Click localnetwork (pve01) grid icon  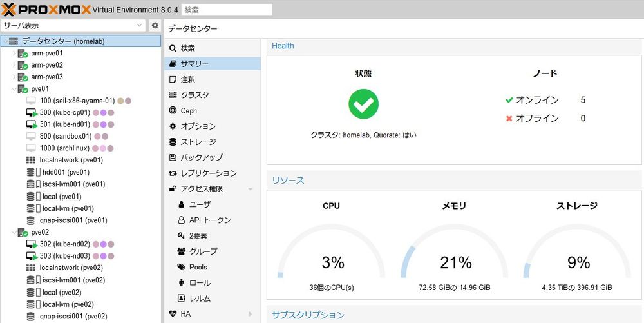(31, 161)
